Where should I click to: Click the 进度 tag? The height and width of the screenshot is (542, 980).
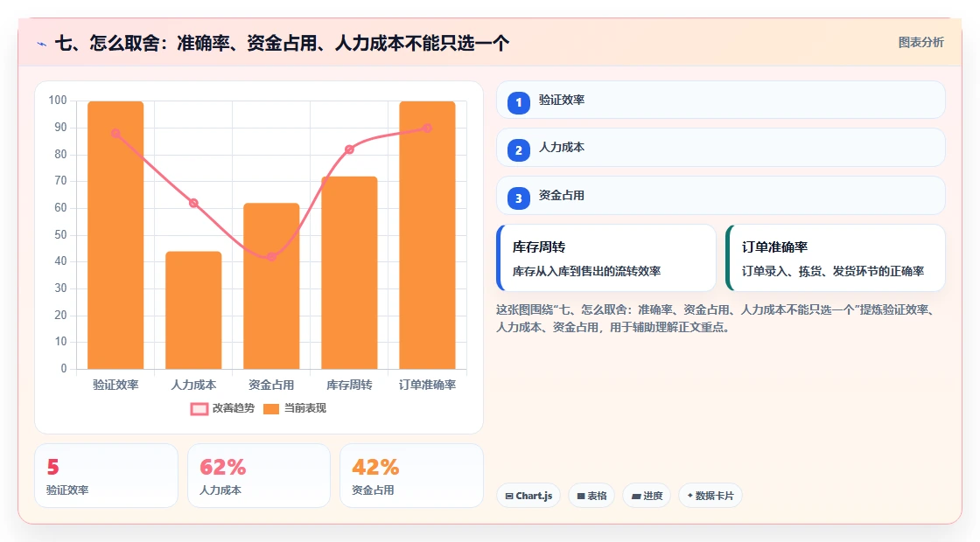click(x=647, y=496)
